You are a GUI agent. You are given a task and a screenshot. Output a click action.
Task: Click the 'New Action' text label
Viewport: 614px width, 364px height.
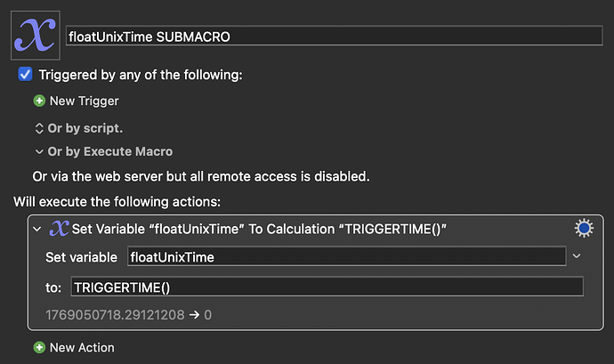(x=82, y=347)
